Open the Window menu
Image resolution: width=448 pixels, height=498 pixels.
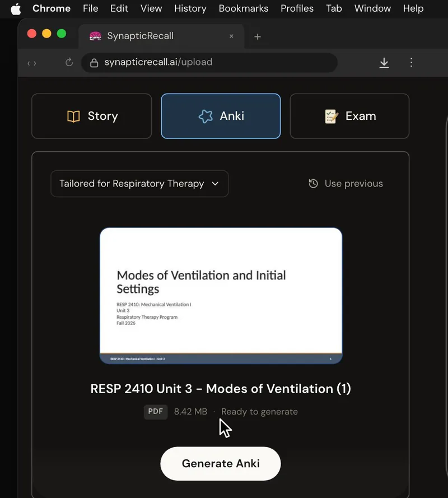tap(372, 8)
